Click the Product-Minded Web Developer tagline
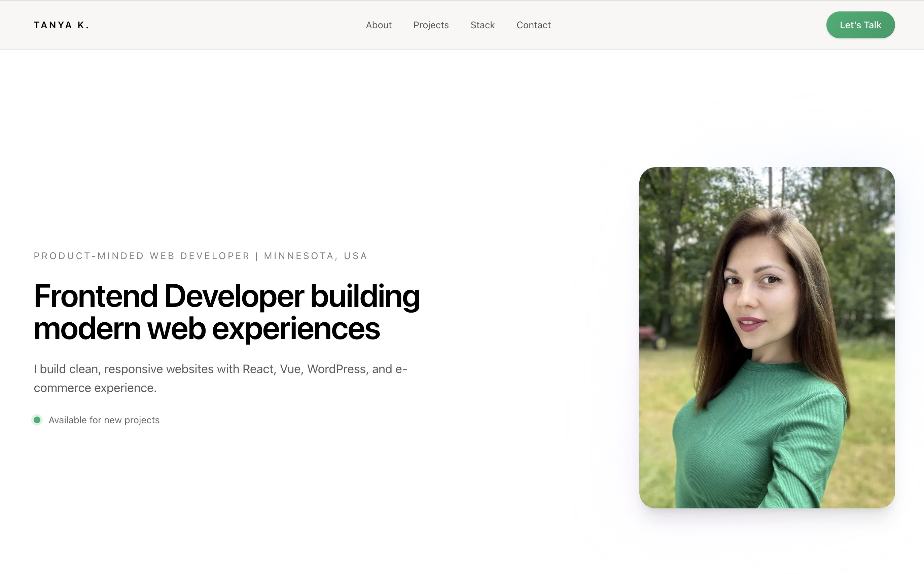924x574 pixels. click(201, 256)
